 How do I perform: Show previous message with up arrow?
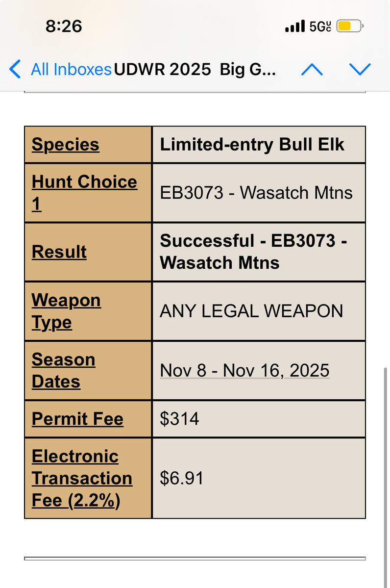point(312,70)
